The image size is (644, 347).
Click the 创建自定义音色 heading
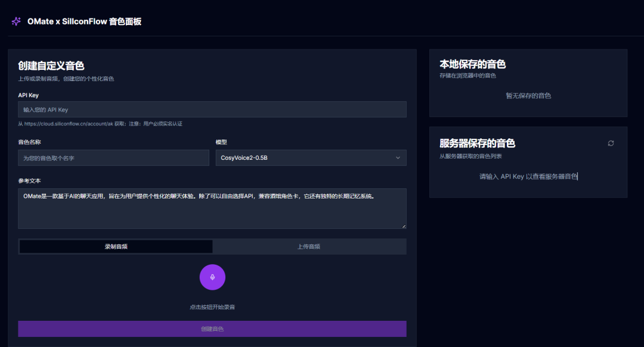coord(51,66)
